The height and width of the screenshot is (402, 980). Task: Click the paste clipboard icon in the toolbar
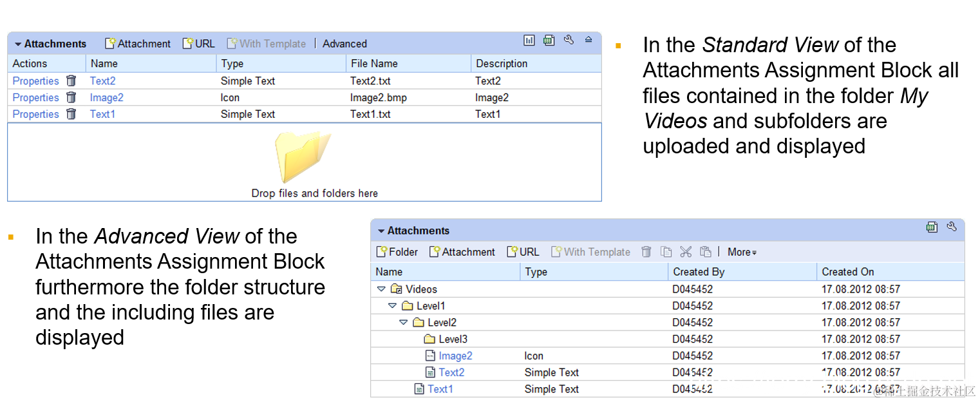tap(706, 252)
